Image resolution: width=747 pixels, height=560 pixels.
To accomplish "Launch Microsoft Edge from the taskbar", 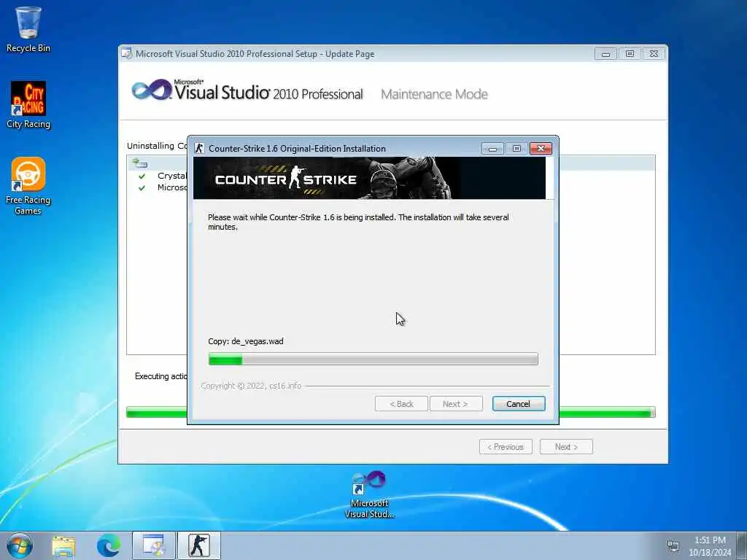I will click(109, 545).
